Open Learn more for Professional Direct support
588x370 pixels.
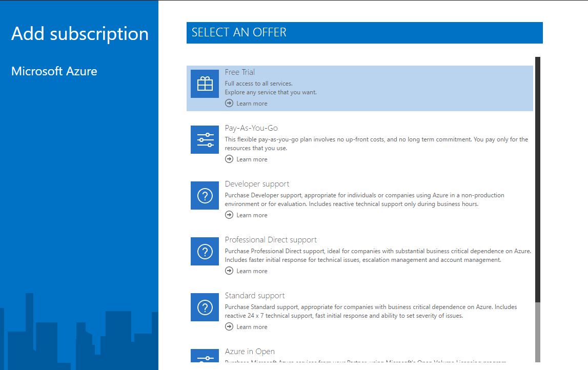coord(251,271)
